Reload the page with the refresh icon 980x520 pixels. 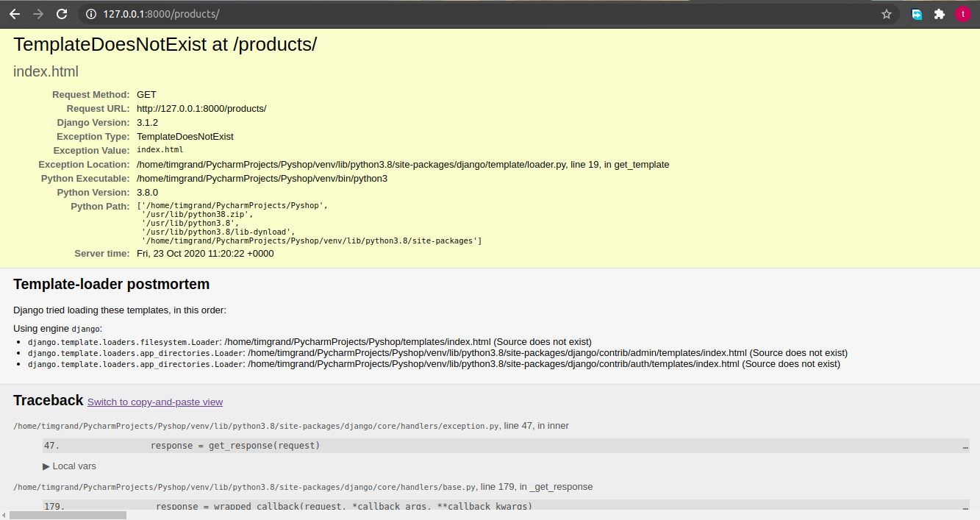pyautogui.click(x=62, y=14)
